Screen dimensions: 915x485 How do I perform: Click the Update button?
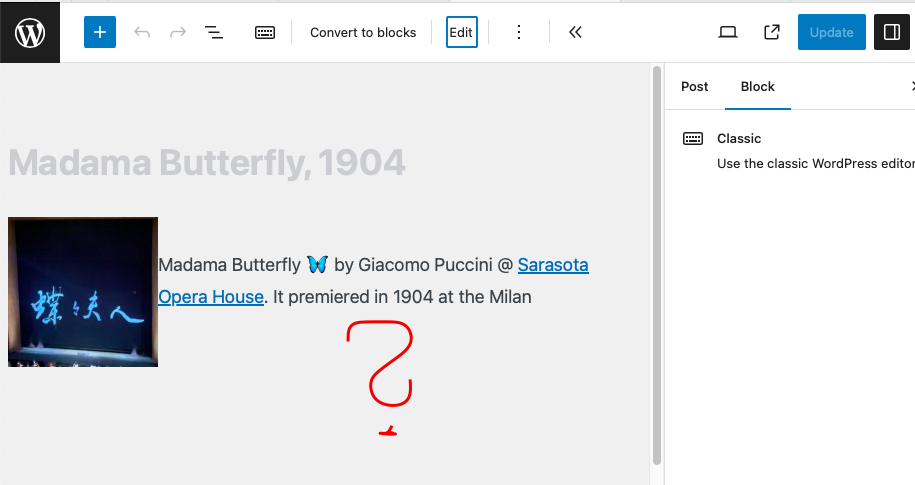831,32
